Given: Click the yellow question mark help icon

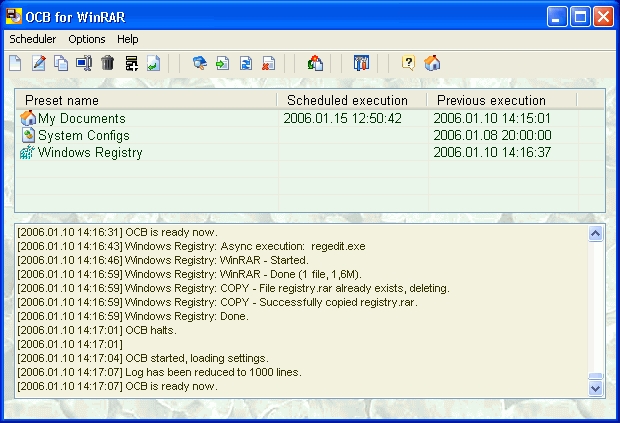Looking at the screenshot, I should click(x=408, y=64).
